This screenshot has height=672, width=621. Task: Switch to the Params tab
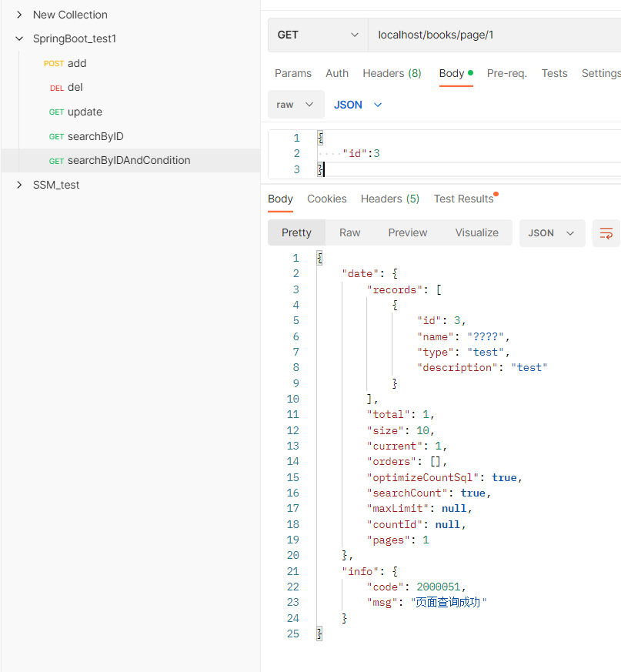(293, 73)
